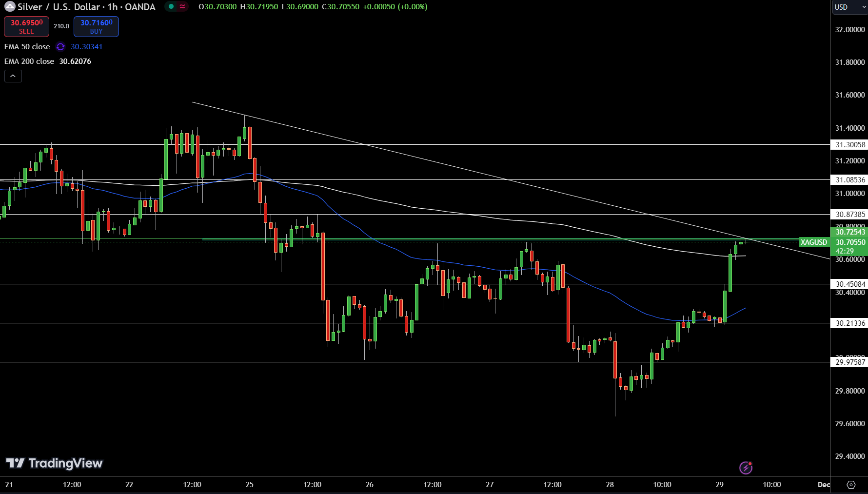This screenshot has height=494, width=868.
Task: Click the 31.60000 price scale label
Action: tap(850, 95)
